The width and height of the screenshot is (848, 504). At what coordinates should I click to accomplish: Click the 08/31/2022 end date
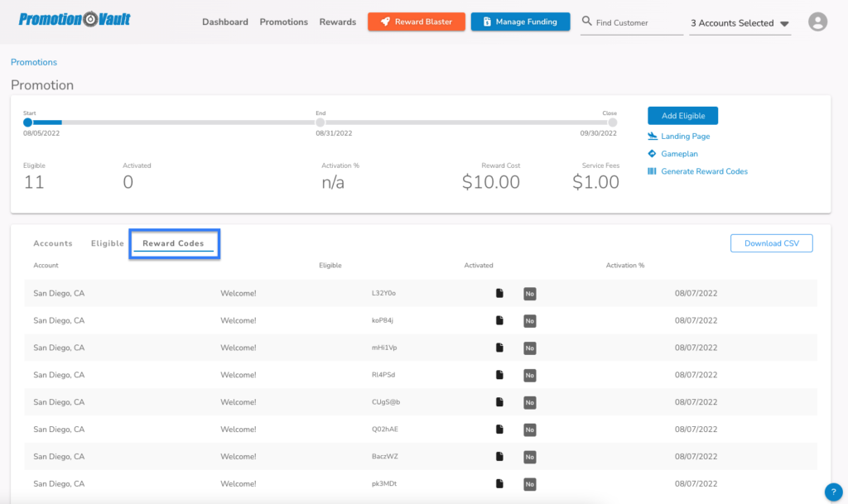[x=334, y=133]
